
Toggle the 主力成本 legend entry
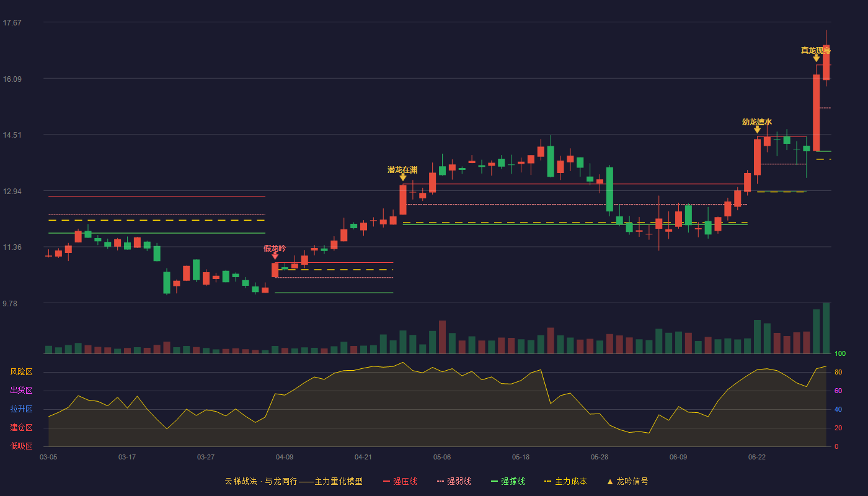pos(565,481)
